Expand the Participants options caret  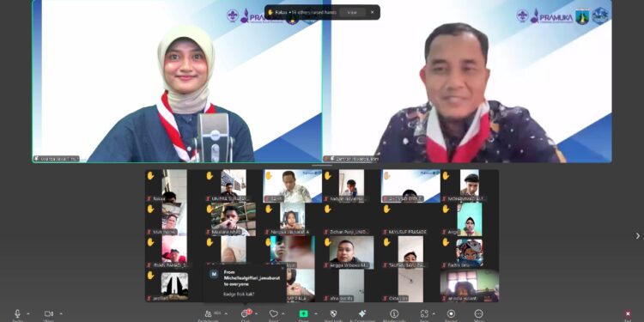pos(226,313)
